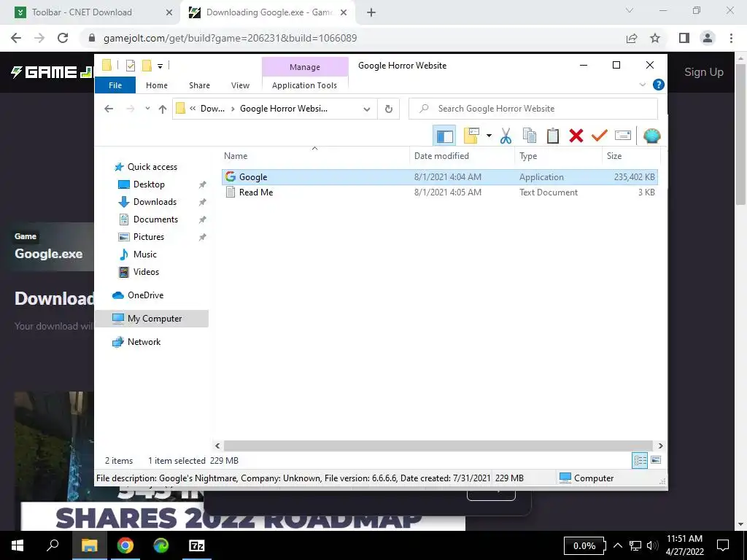Switch to the Home ribbon tab

[x=157, y=85]
